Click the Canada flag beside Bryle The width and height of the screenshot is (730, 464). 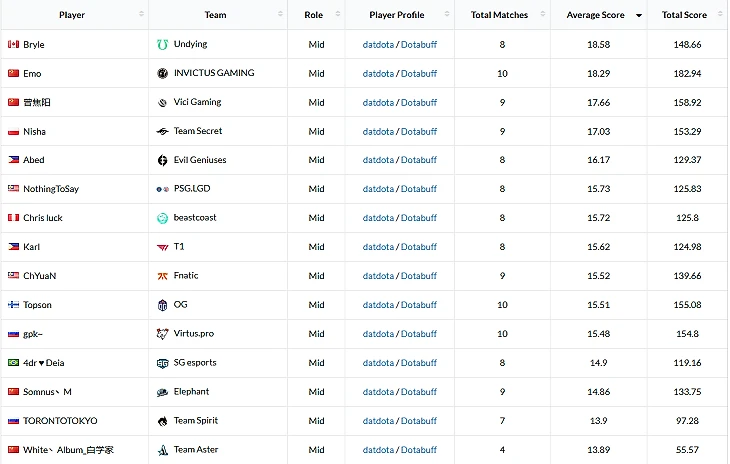point(13,45)
